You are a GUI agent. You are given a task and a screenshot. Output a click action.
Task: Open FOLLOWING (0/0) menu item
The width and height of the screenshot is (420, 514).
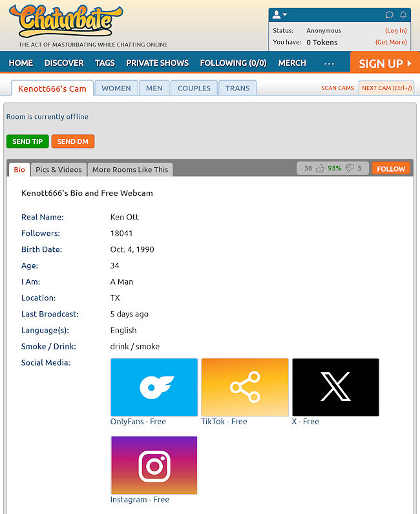click(x=233, y=63)
